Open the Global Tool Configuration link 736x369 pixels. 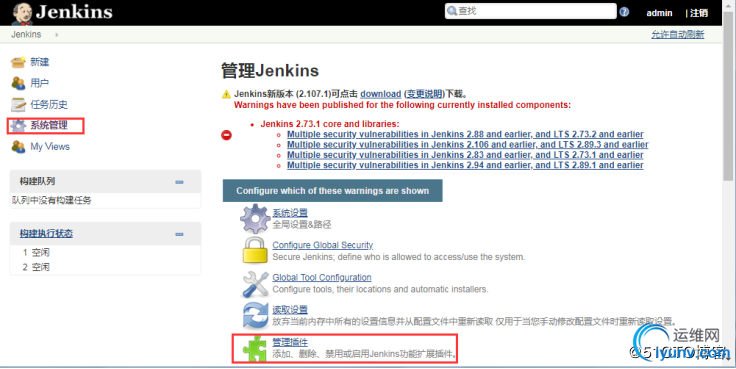point(322,277)
